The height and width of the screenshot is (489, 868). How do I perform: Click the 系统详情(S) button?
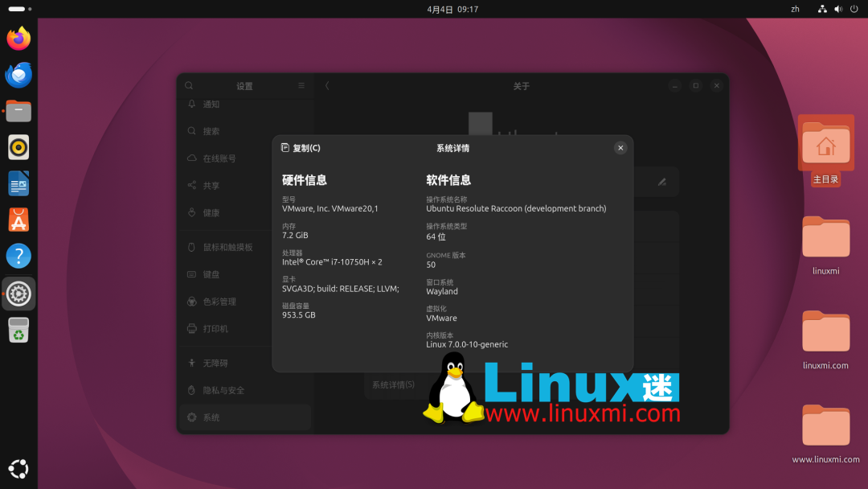pyautogui.click(x=395, y=385)
